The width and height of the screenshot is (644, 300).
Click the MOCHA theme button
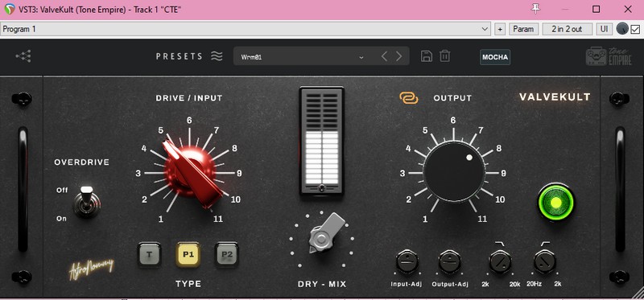pyautogui.click(x=495, y=57)
